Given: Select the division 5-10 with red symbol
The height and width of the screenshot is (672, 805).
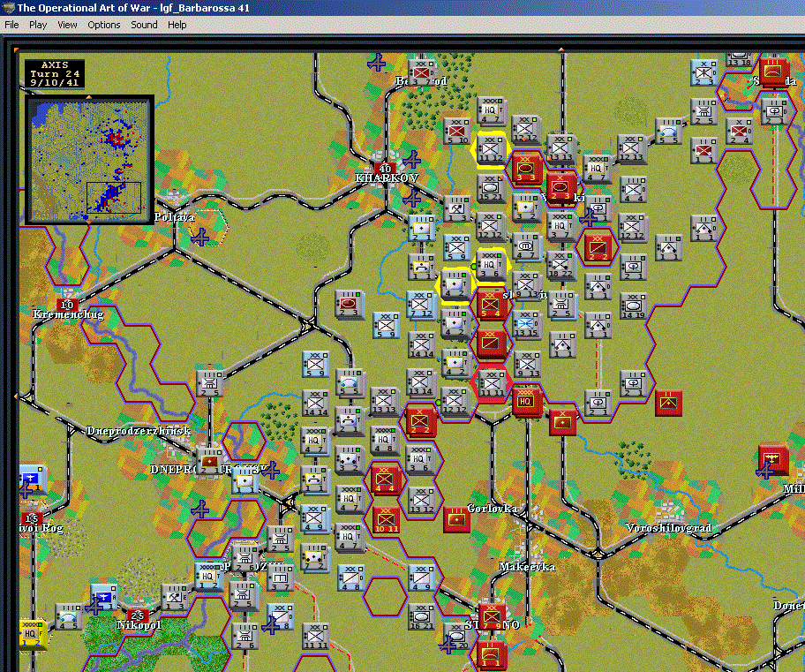Looking at the screenshot, I should click(457, 130).
